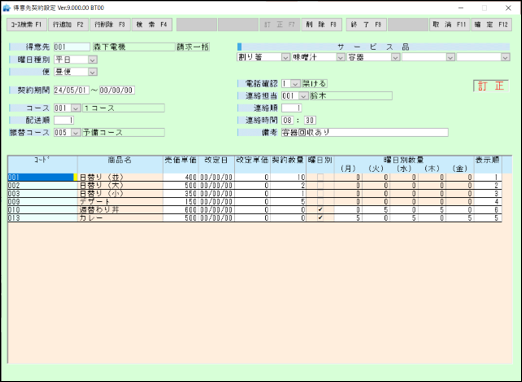The image size is (522, 382).
Task: Click product name 日替り（並）
Action: [101, 177]
